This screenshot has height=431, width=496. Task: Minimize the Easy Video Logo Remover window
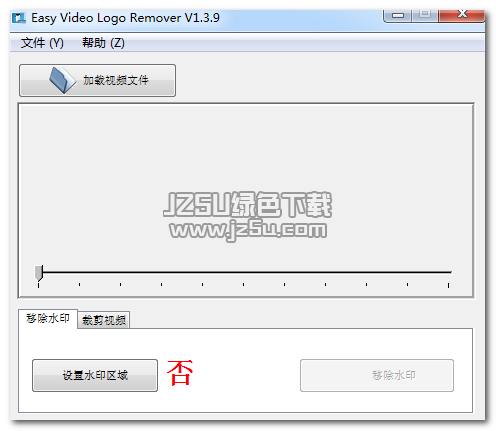tap(398, 15)
